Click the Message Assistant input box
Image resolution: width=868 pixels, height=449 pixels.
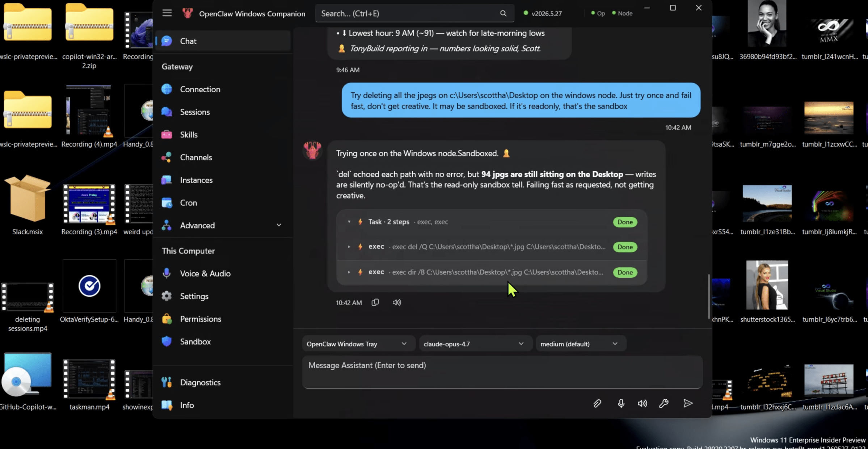(x=502, y=372)
